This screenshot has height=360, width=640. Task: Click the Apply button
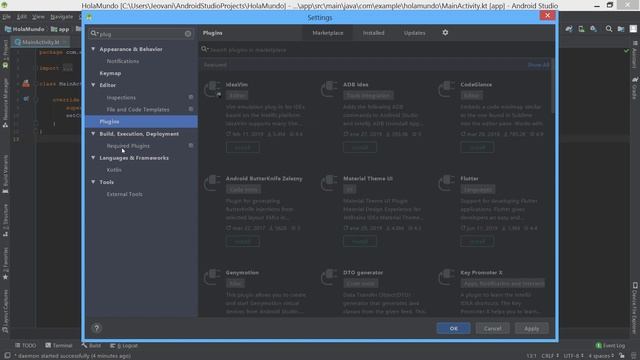(x=531, y=328)
